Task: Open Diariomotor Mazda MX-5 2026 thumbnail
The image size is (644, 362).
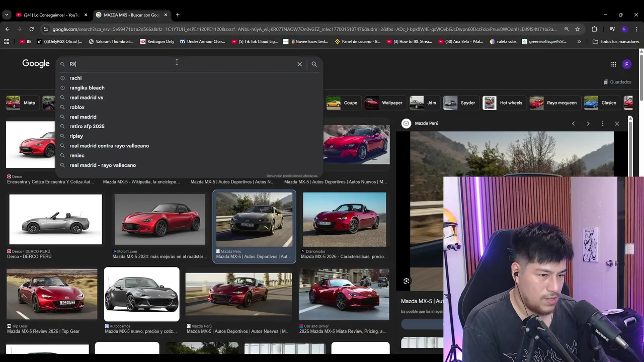Action: (x=345, y=220)
